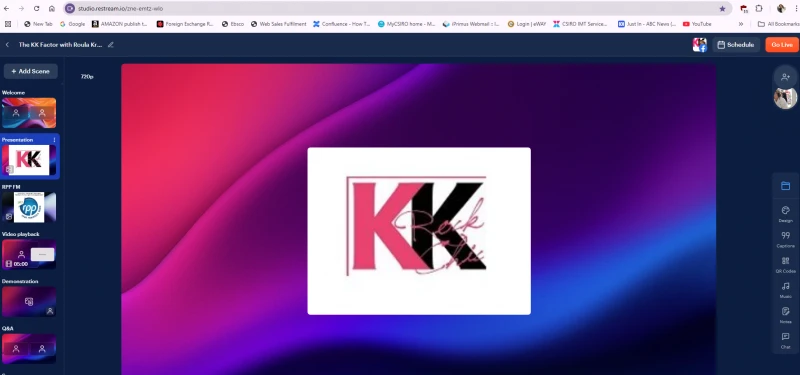The width and height of the screenshot is (800, 375).
Task: Open the Web Sales Fulfilment bookmark
Action: click(279, 24)
